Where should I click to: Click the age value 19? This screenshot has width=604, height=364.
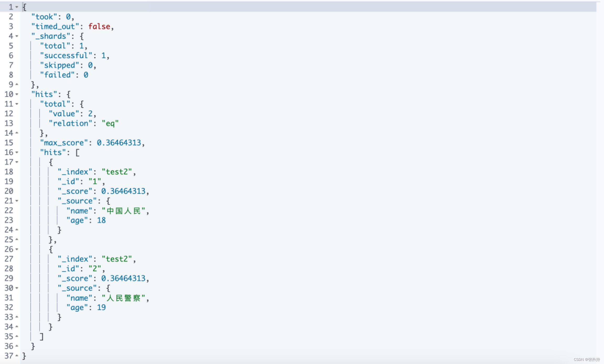101,307
